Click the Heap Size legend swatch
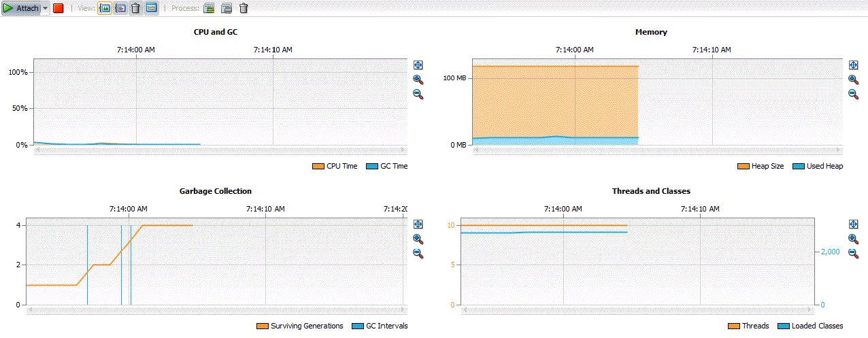 tap(743, 166)
